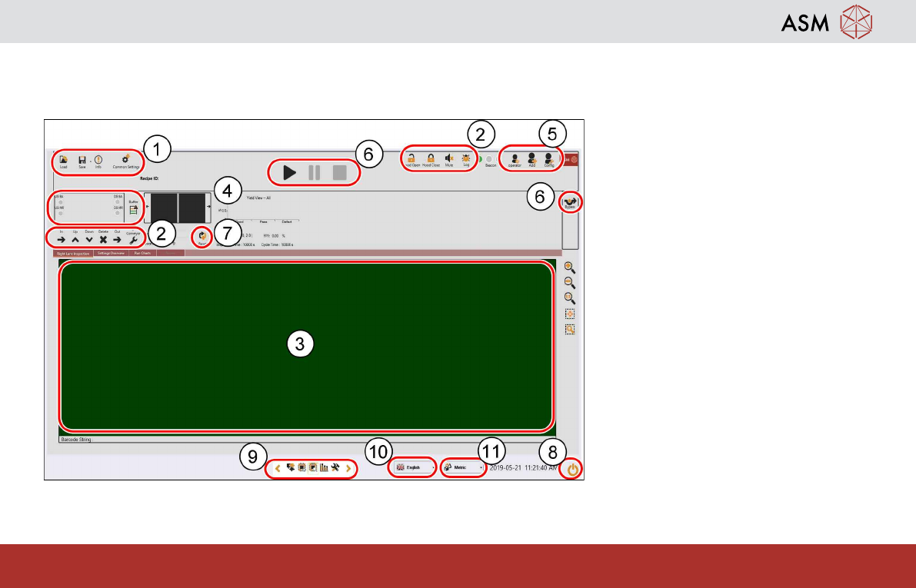
Task: Click the Barcode String field
Action: tap(306, 439)
